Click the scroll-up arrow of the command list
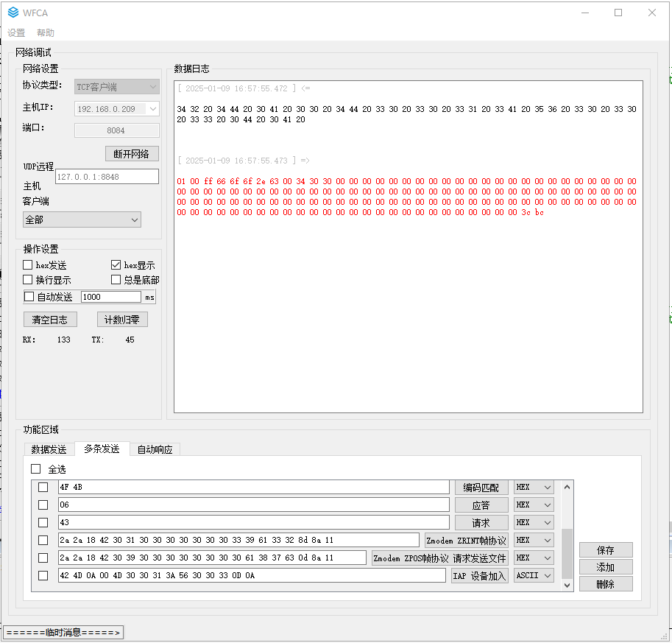672x643 pixels. coord(567,487)
